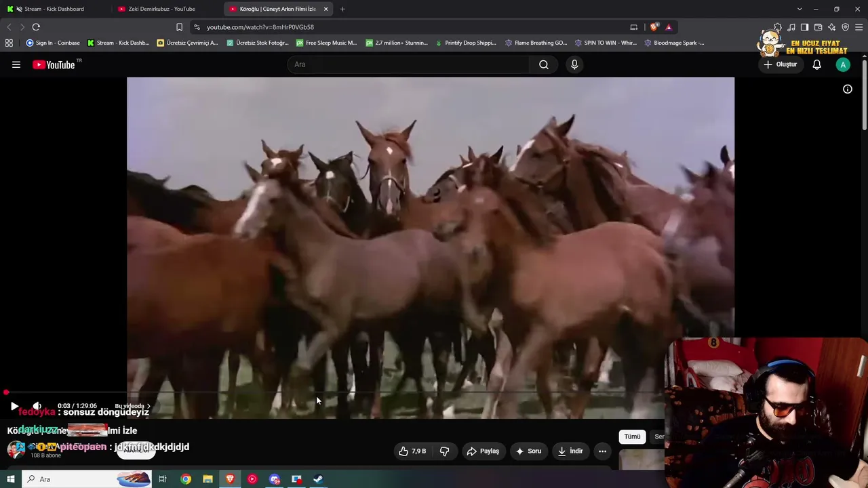Open YouTube notifications bell
The image size is (868, 488).
[816, 64]
